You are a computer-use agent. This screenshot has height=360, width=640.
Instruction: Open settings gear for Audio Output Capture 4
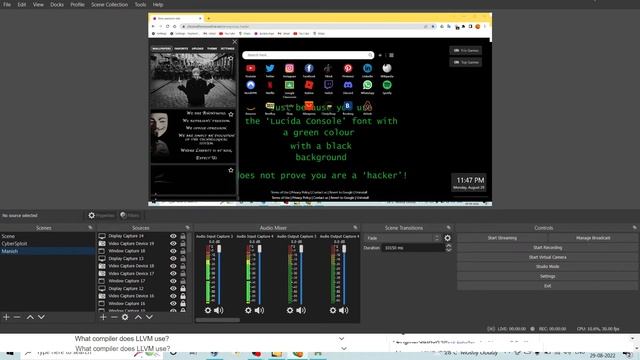point(333,311)
